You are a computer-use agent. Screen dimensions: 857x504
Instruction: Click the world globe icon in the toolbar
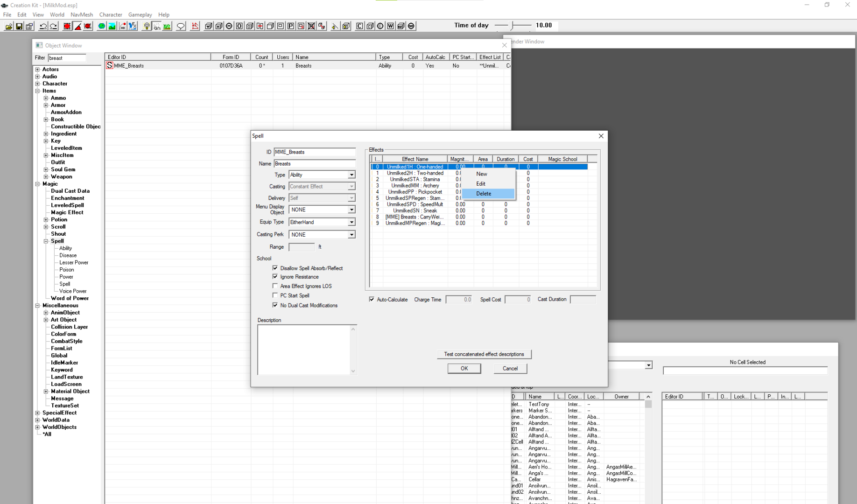pyautogui.click(x=101, y=26)
